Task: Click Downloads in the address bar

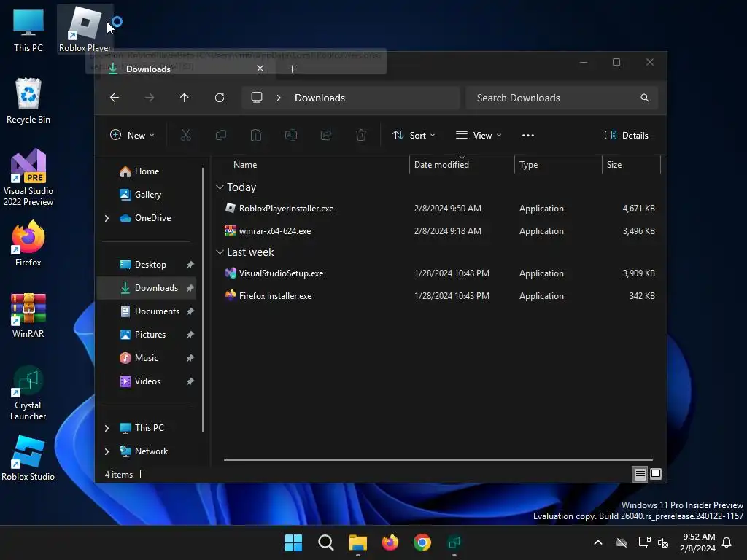Action: coord(320,98)
